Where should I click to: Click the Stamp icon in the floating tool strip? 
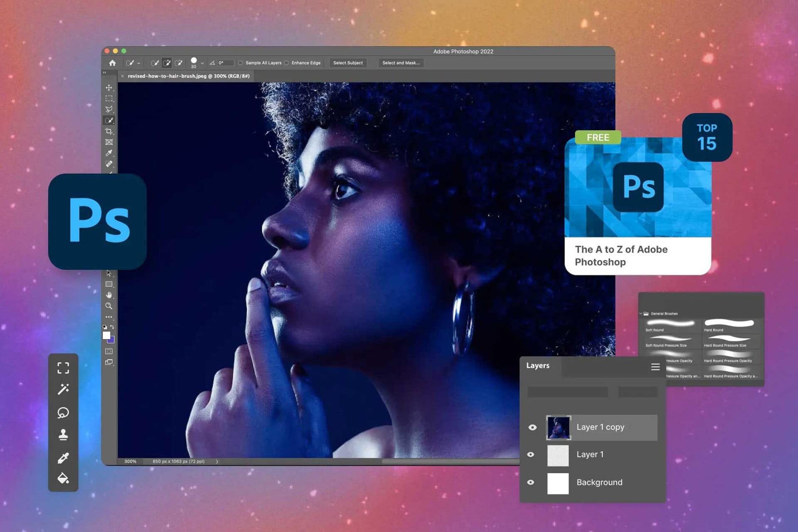[63, 435]
